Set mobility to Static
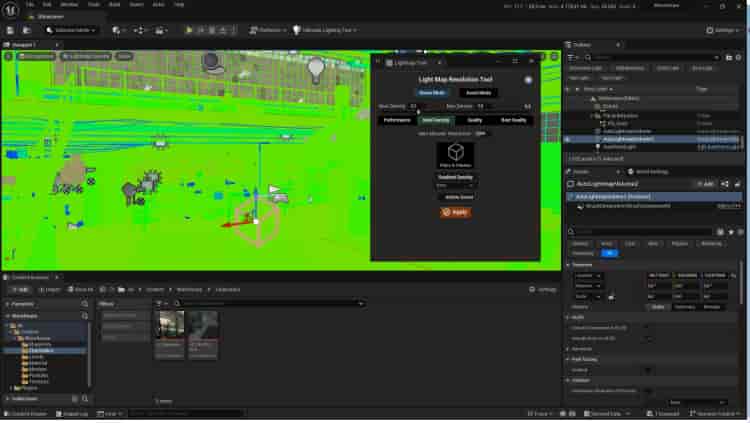This screenshot has width=750, height=423. (x=658, y=307)
